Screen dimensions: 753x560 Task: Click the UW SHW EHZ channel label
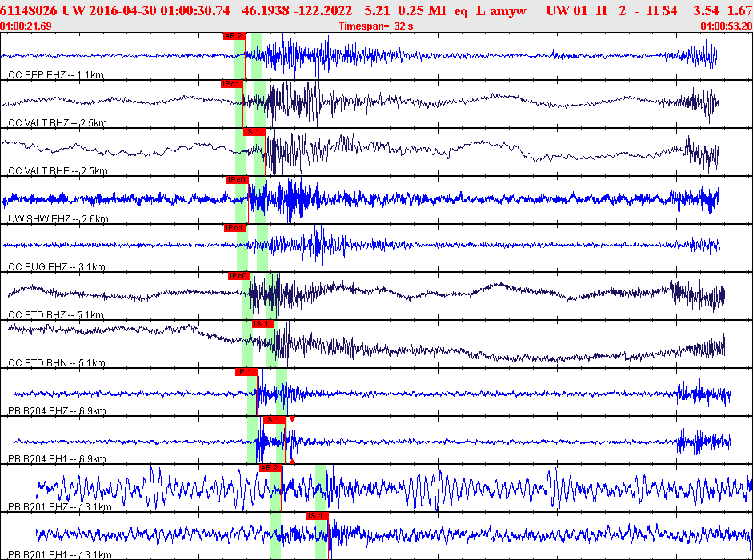pos(58,219)
